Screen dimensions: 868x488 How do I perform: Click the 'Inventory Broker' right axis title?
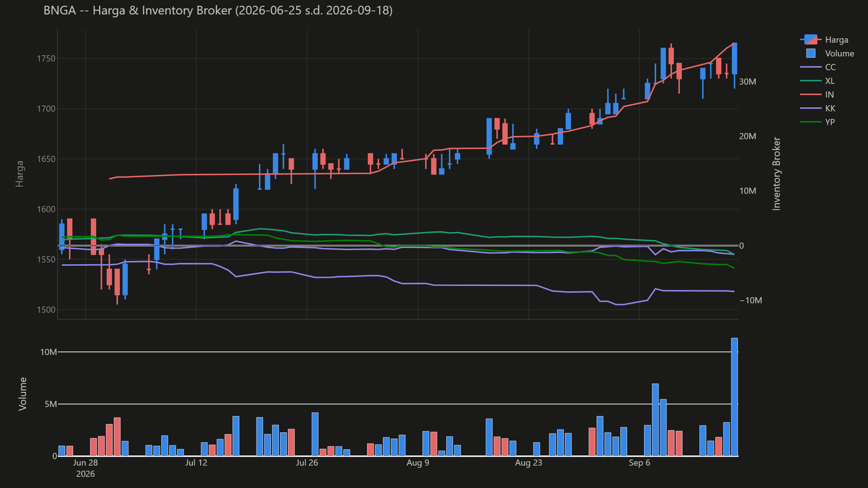(776, 174)
